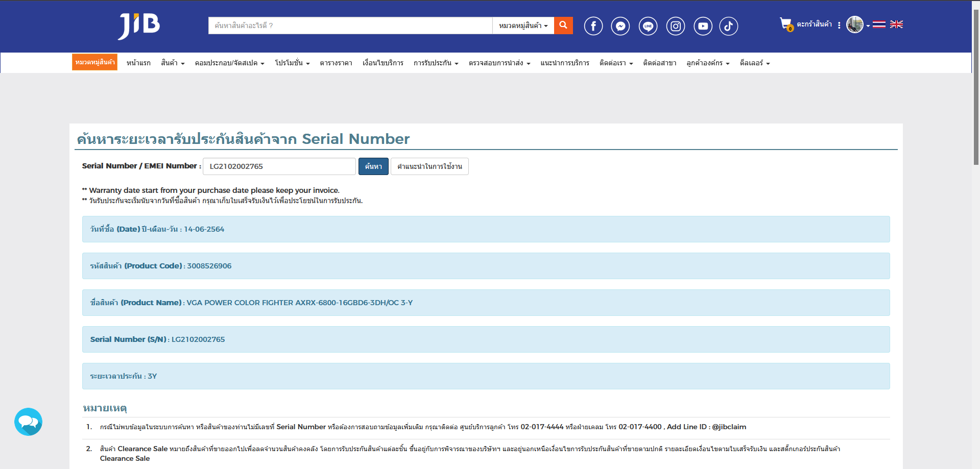Switch language to Thai flag
Image resolution: width=980 pixels, height=469 pixels.
[x=879, y=24]
